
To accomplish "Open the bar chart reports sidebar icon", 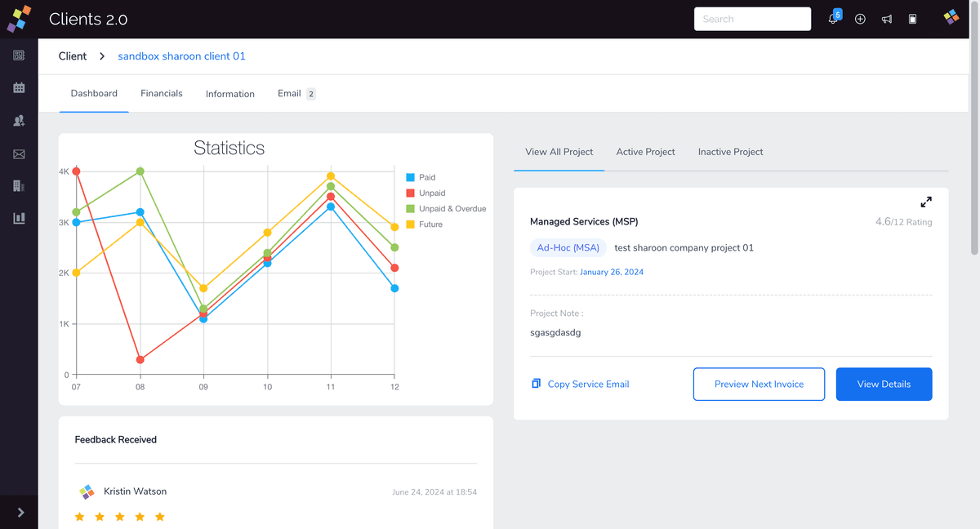I will pyautogui.click(x=19, y=218).
